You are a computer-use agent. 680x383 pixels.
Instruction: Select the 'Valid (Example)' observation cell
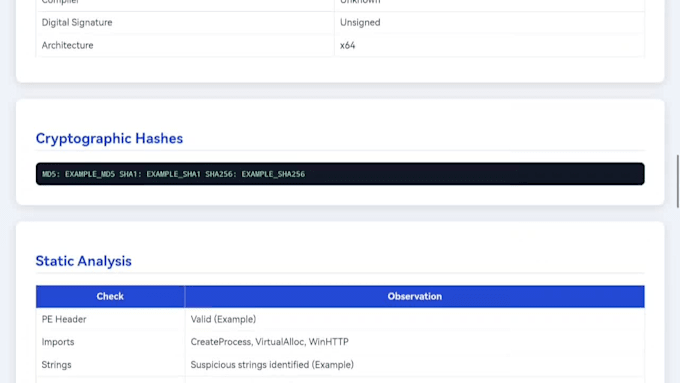(415, 319)
